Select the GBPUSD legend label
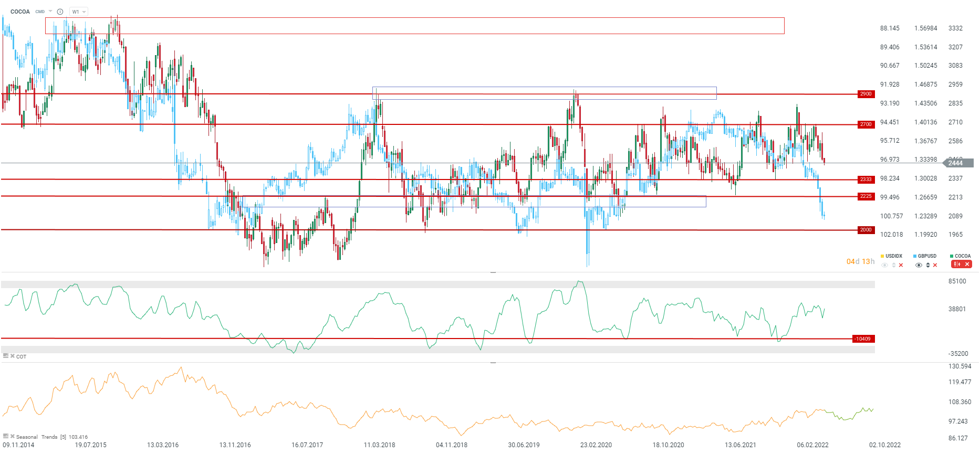Image resolution: width=980 pixels, height=454 pixels. 927,256
